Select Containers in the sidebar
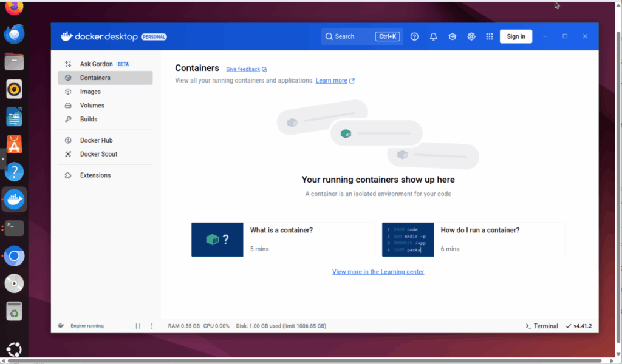 click(x=105, y=78)
